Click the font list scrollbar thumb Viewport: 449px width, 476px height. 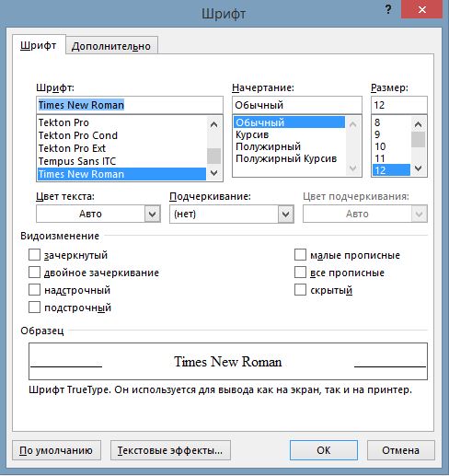coord(213,156)
